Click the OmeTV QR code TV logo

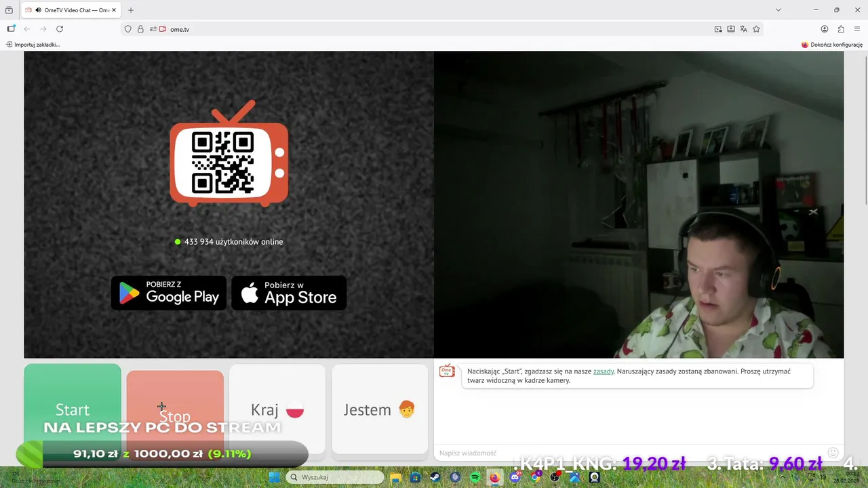click(x=229, y=154)
